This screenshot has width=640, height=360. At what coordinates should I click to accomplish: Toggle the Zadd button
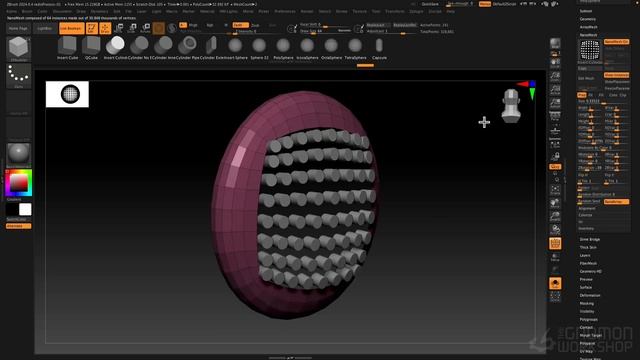pyautogui.click(x=240, y=25)
